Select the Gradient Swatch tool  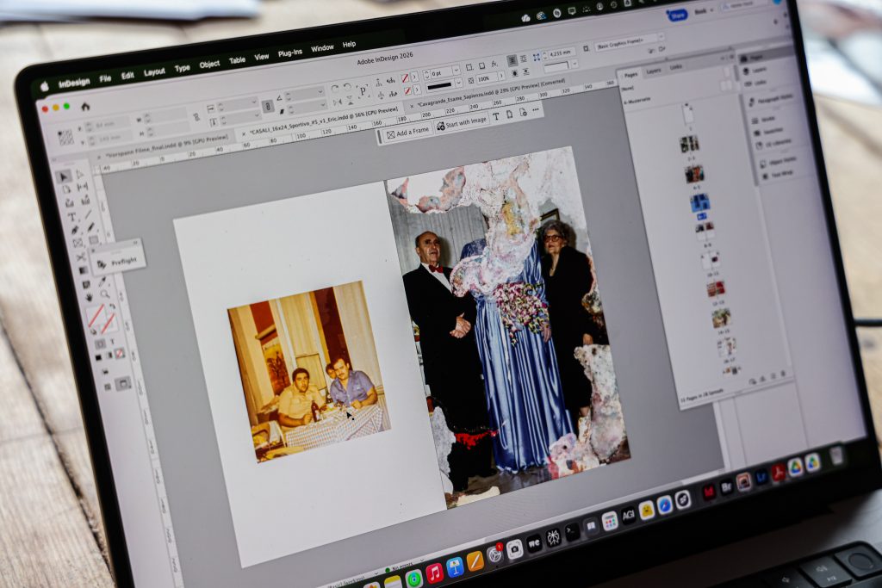click(84, 271)
